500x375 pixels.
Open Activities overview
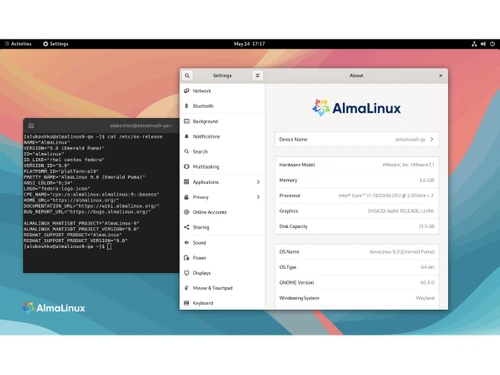pyautogui.click(x=18, y=44)
